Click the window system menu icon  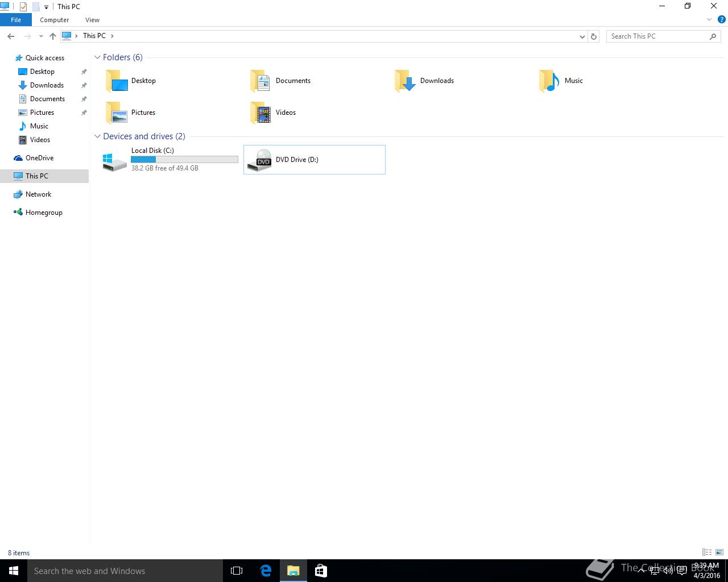(5, 7)
